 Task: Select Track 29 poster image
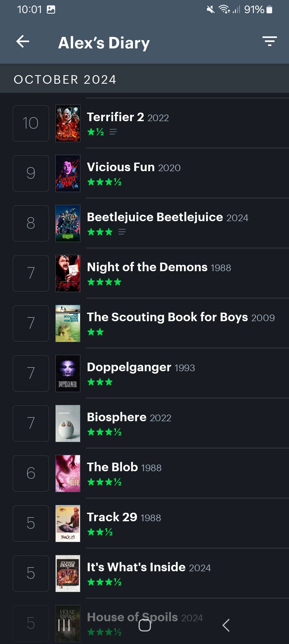68,523
